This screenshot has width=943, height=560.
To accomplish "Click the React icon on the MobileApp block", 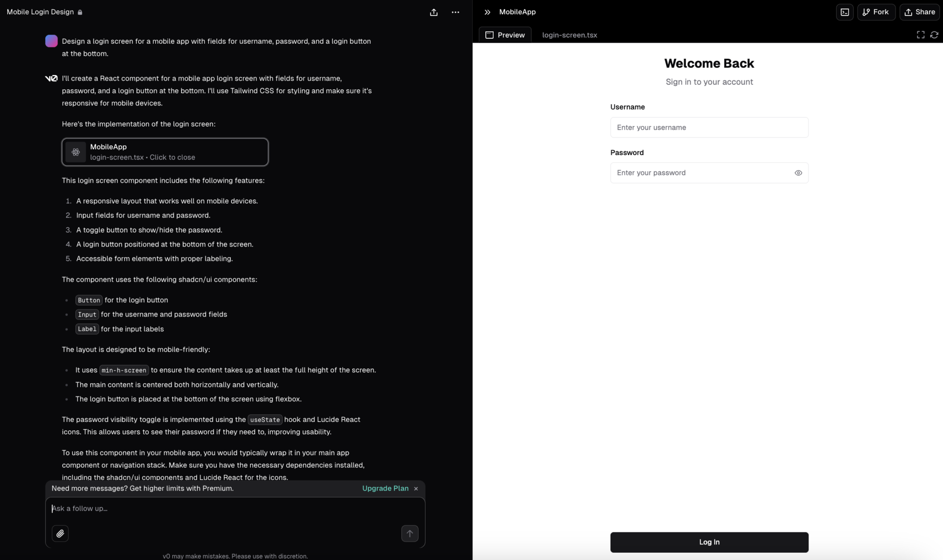I will (76, 152).
